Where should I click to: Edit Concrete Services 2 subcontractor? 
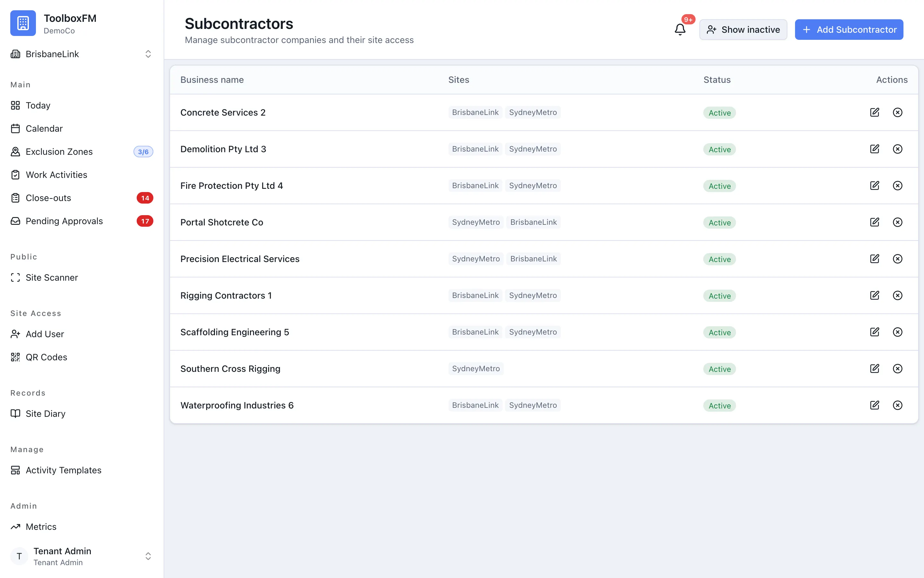pyautogui.click(x=874, y=112)
